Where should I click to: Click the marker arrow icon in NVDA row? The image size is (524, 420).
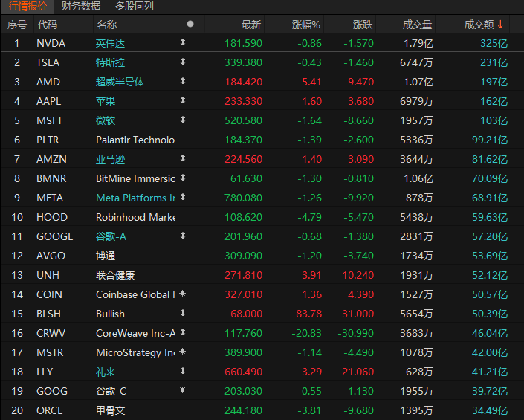[183, 42]
